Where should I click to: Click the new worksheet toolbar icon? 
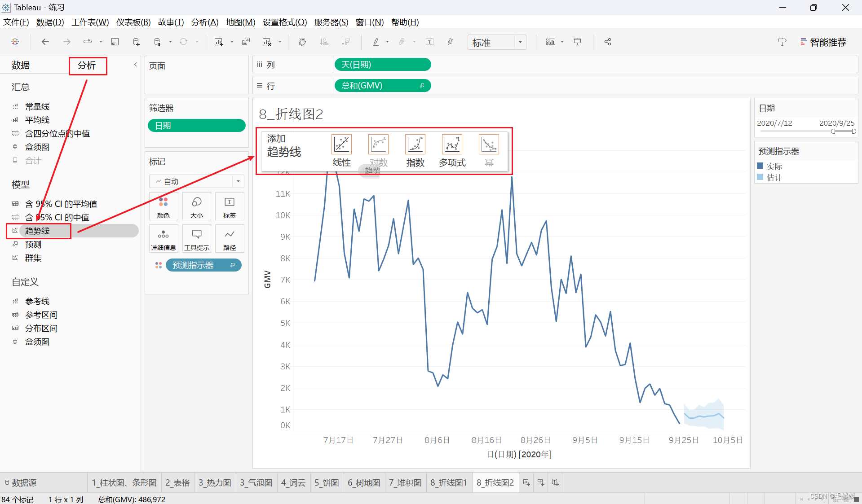pos(219,42)
